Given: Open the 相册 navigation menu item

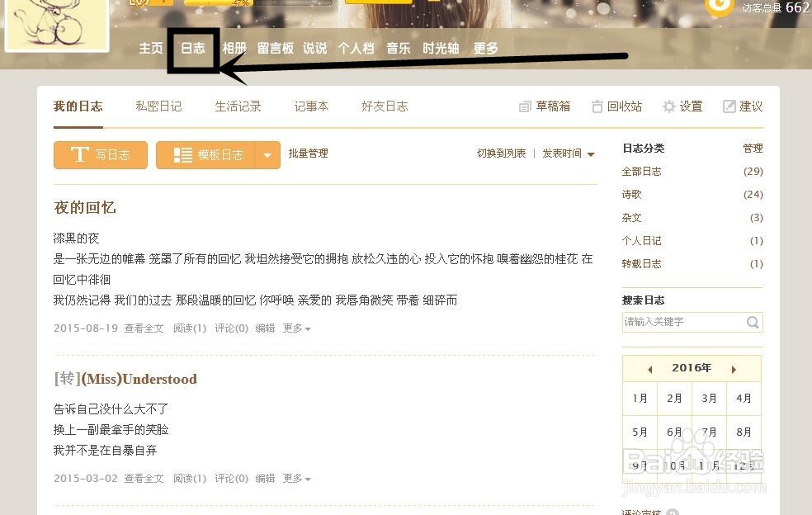Looking at the screenshot, I should [234, 48].
